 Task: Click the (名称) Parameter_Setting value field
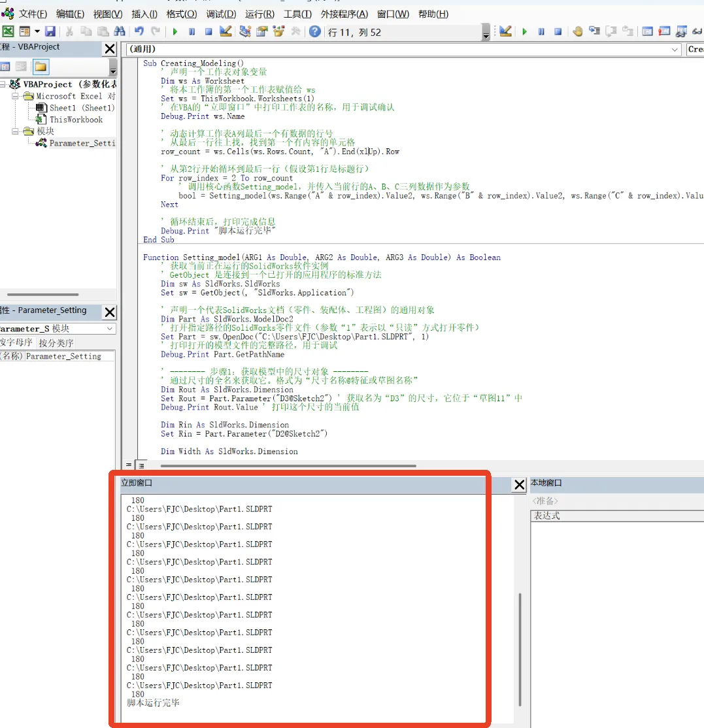[70, 356]
